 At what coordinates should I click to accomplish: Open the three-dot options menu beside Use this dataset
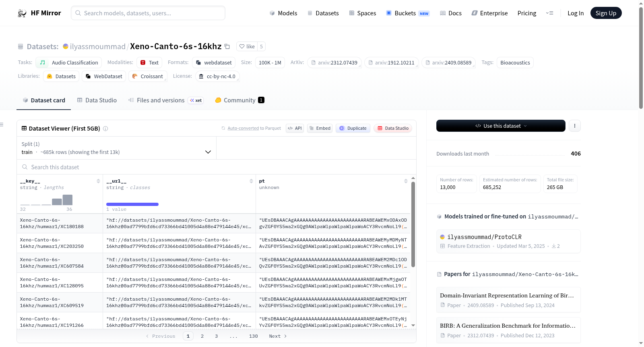(575, 126)
